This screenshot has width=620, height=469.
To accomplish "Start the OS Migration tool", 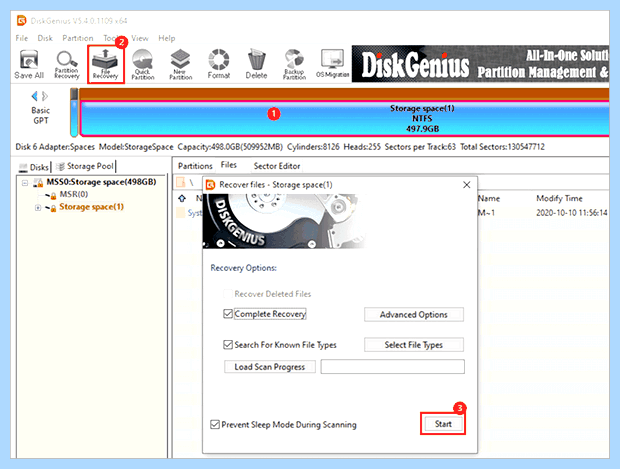I will pos(332,64).
